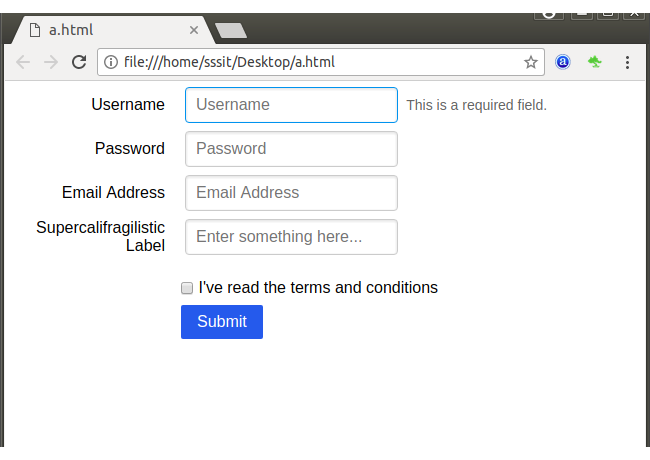This screenshot has height=460, width=650.
Task: Open the green extension icon
Action: [x=595, y=62]
